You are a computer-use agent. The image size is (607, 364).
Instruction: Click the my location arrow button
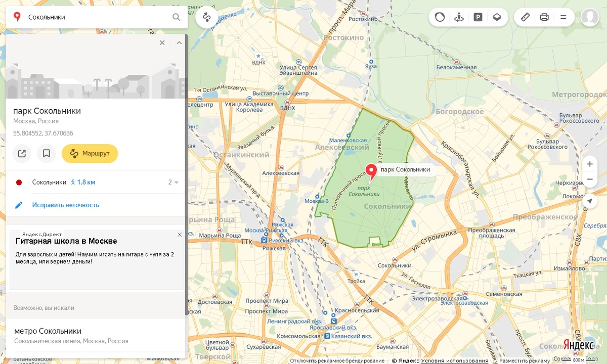[590, 201]
